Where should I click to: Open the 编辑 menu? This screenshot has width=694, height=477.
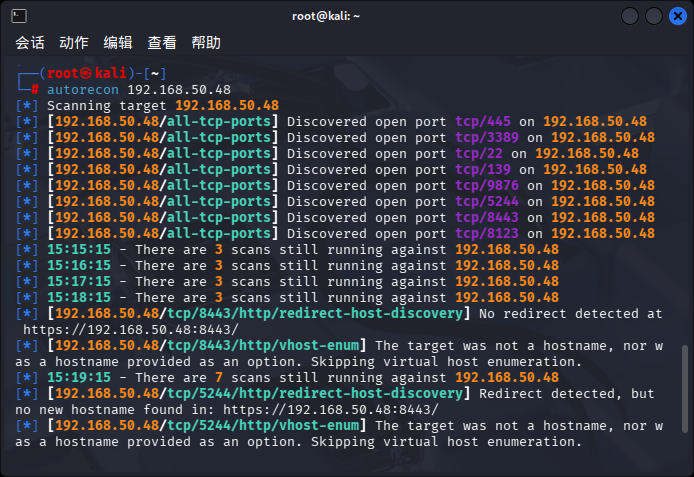tap(118, 42)
